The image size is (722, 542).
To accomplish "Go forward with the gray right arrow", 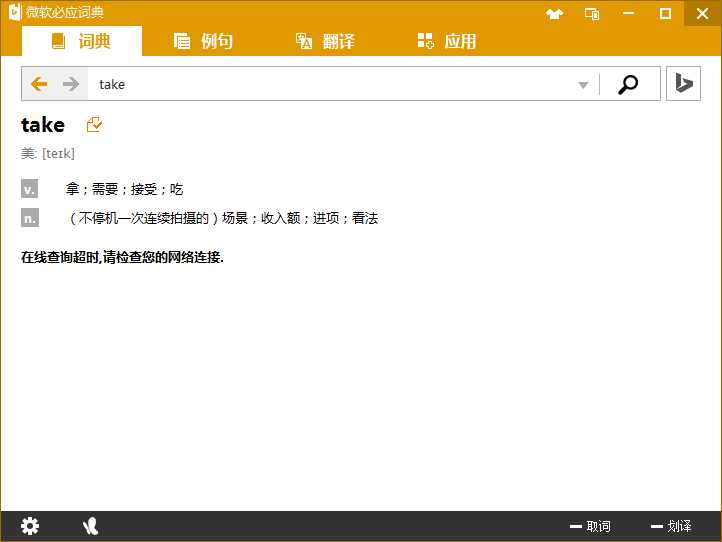I will click(70, 84).
